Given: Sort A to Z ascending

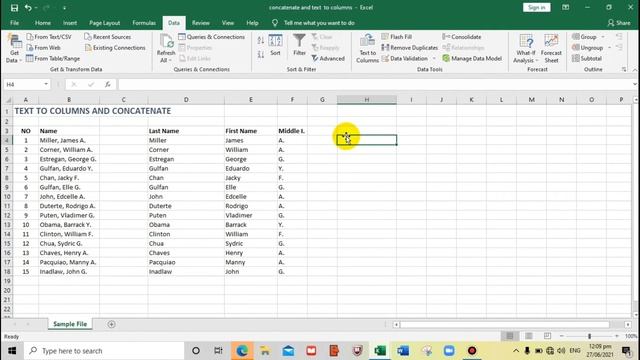Looking at the screenshot, I should click(261, 40).
